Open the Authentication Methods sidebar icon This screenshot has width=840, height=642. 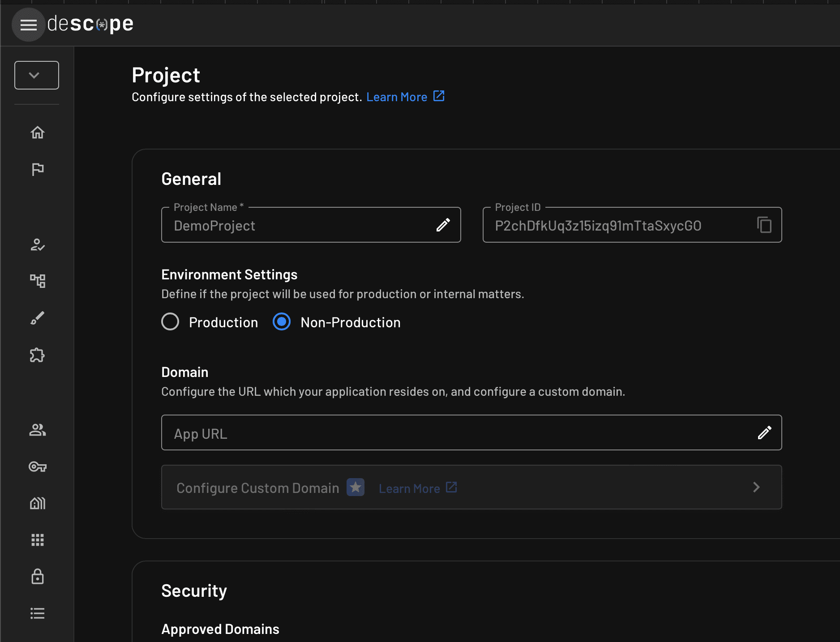pos(37,245)
